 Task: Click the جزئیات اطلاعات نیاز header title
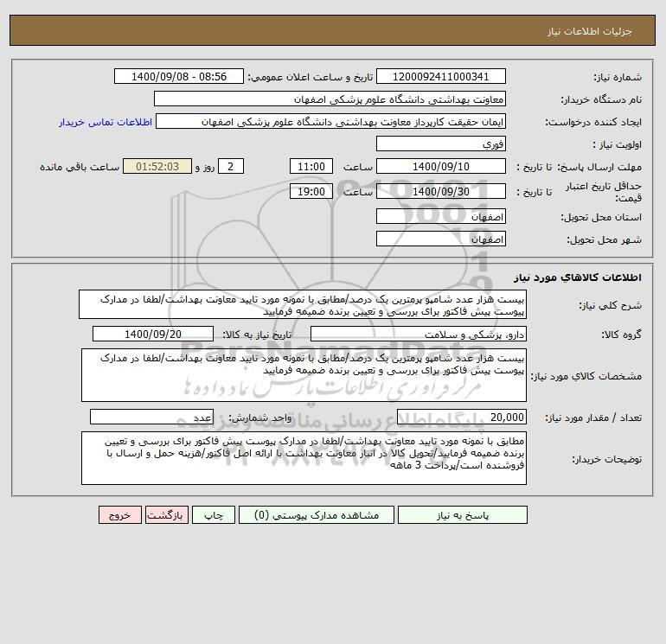pos(590,31)
